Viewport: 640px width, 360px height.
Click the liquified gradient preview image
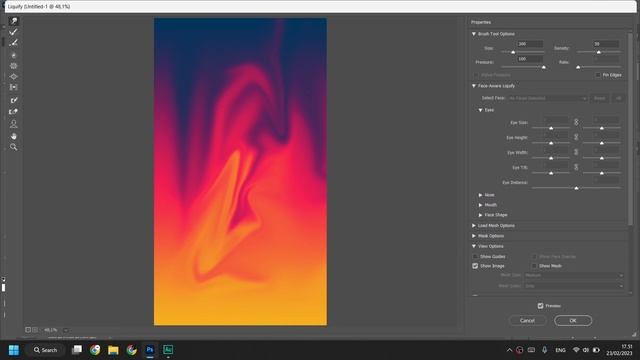point(240,171)
